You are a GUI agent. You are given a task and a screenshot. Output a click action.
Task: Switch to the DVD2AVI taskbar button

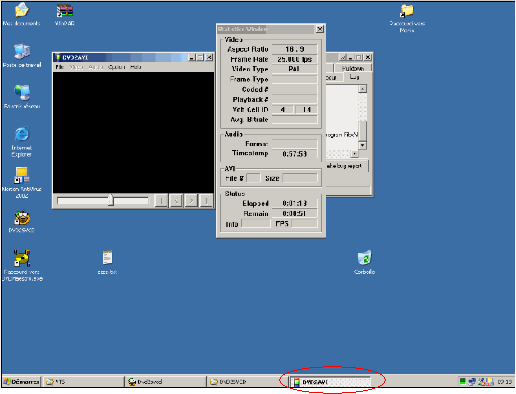click(x=330, y=382)
